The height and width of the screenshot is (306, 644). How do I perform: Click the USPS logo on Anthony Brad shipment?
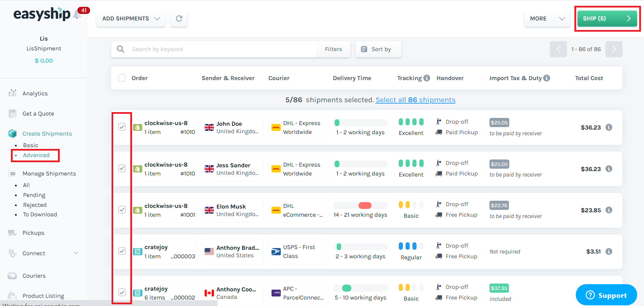[276, 251]
